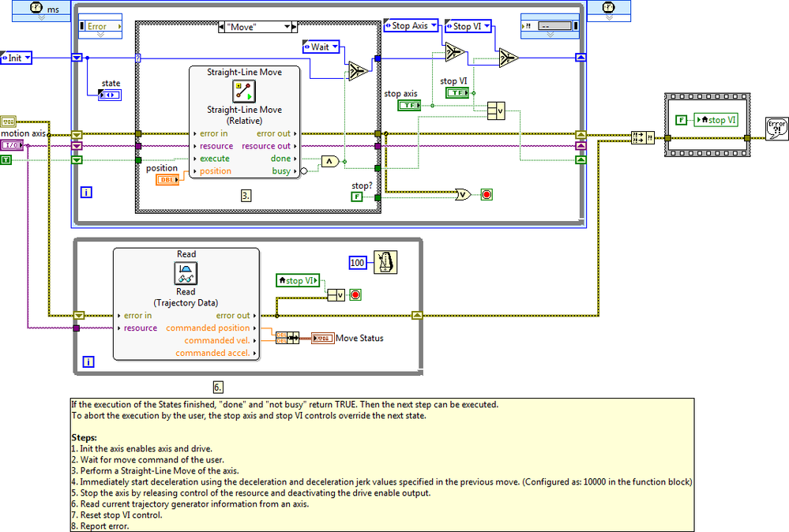Viewport: 789px width, 532px height.
Task: Click the Read Trajectory Data function icon
Action: point(186,274)
